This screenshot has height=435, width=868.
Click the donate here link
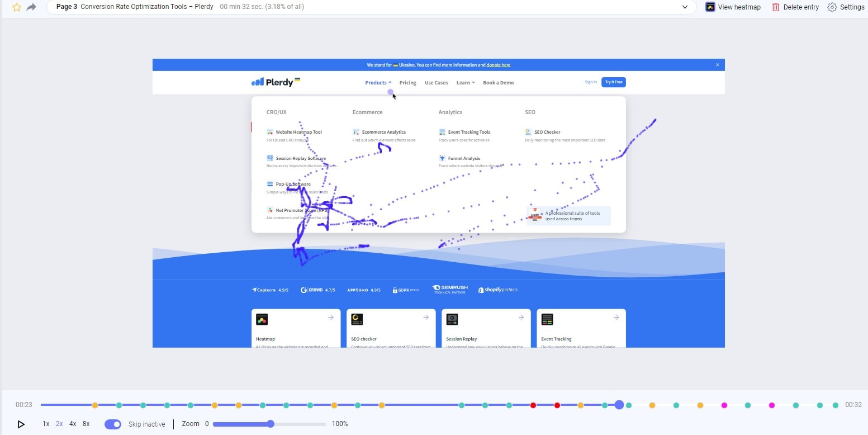pos(498,65)
